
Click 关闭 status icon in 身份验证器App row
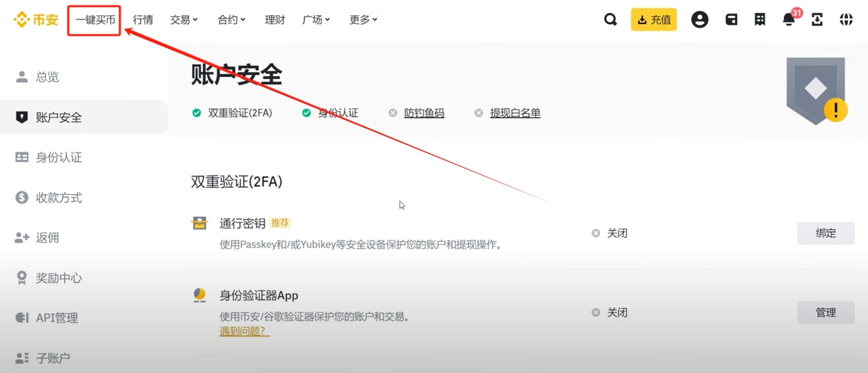tap(596, 312)
